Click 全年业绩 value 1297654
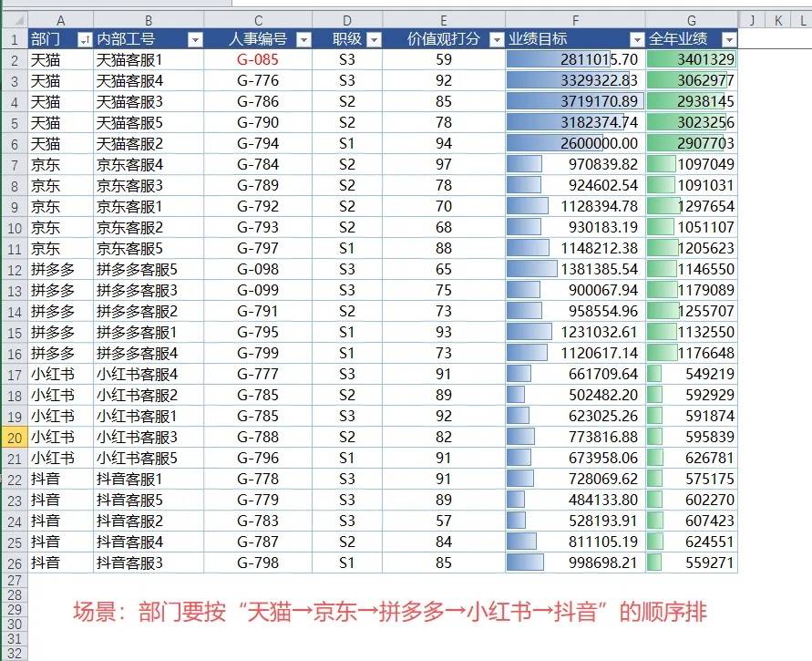 (692, 206)
